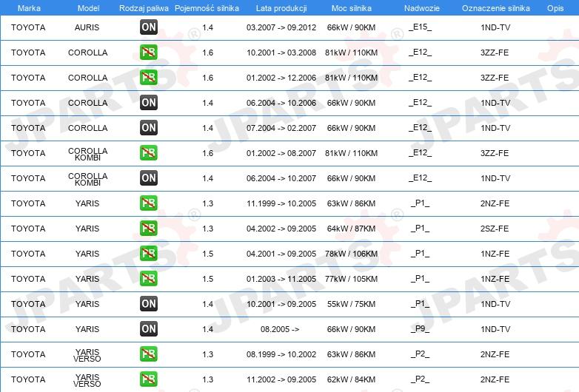Screen dimensions: 579x392
Task: Click diesel ON icon for Corolla Kombi 1.4
Action: (149, 178)
